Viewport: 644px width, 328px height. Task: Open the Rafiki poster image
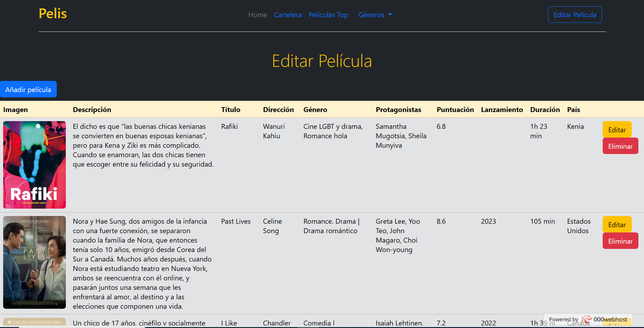point(34,165)
